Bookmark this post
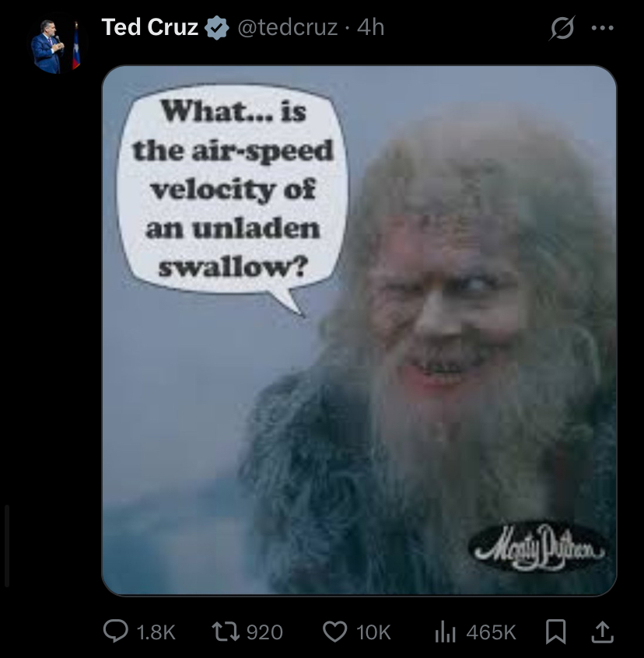This screenshot has width=644, height=658. [x=555, y=632]
